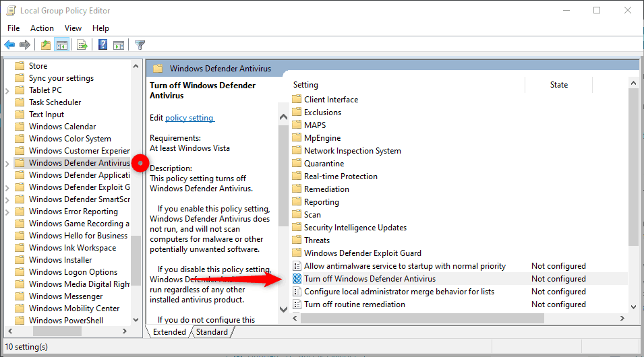644x357 pixels.
Task: Click the MAPS folder icon
Action: click(297, 125)
